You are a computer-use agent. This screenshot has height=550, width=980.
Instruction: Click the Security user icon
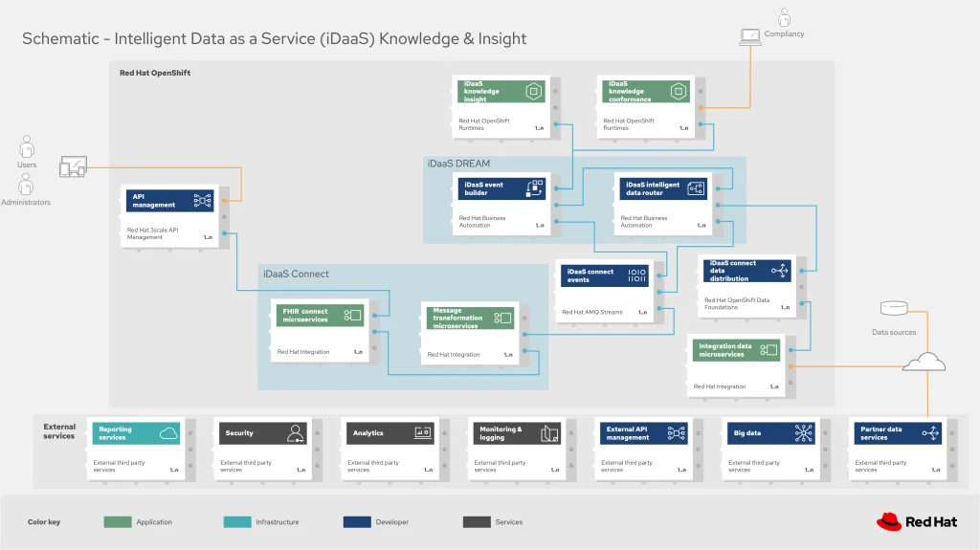(x=296, y=433)
